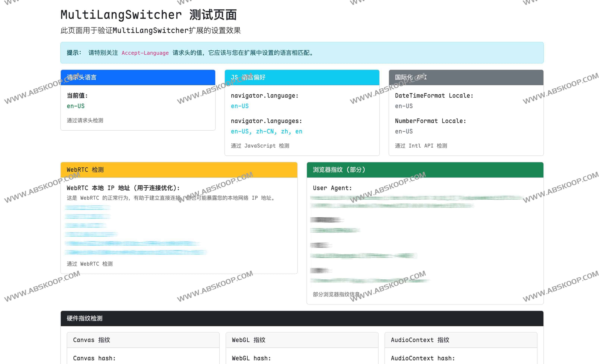Screen dimensions: 599x364
Task: Click the WebGL 指纹 panel header
Action: (x=302, y=340)
